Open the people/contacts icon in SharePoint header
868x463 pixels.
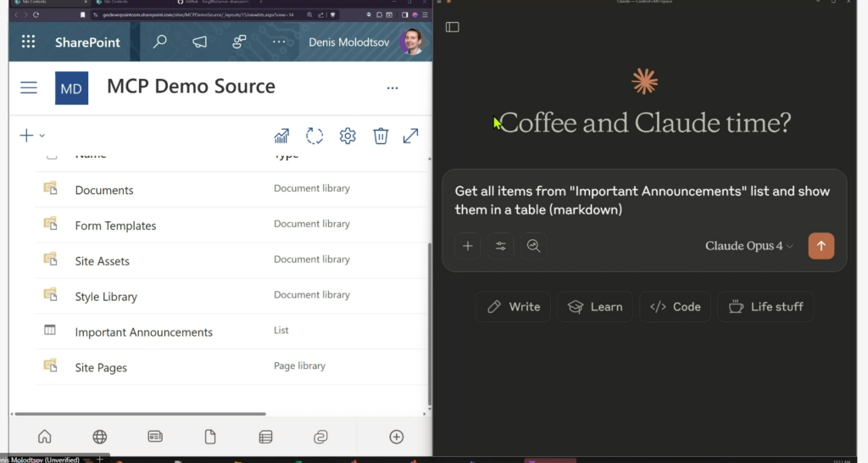pyautogui.click(x=239, y=42)
